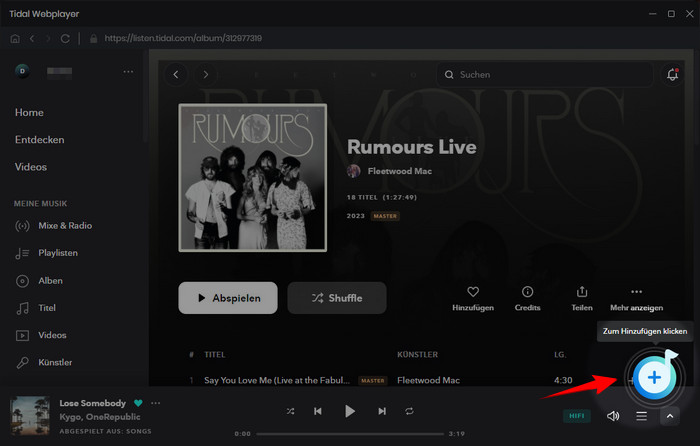The width and height of the screenshot is (700, 446).
Task: Click the Teilen share icon
Action: point(582,292)
